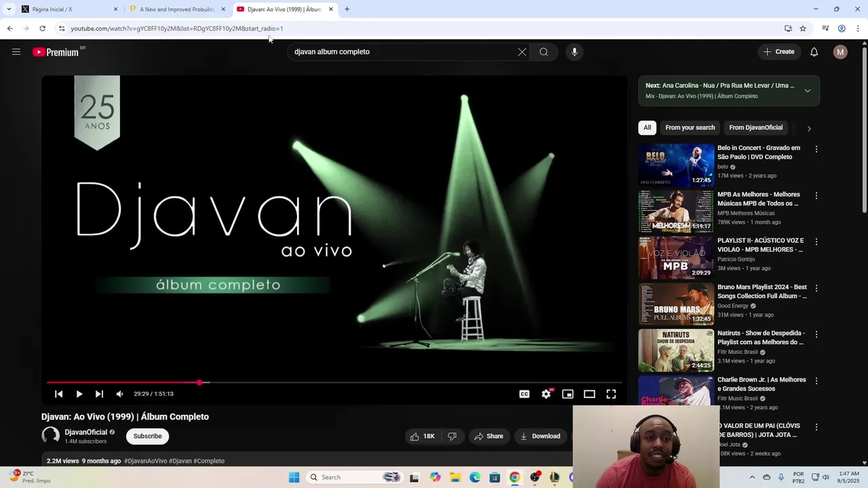This screenshot has height=488, width=868.
Task: Expand the Mix playlist panel chevron
Action: point(808,91)
